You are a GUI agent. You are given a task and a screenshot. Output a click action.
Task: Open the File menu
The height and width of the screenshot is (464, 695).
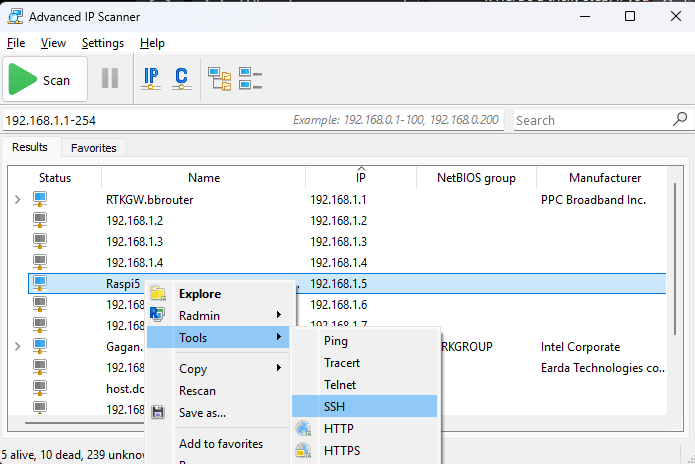coord(16,43)
